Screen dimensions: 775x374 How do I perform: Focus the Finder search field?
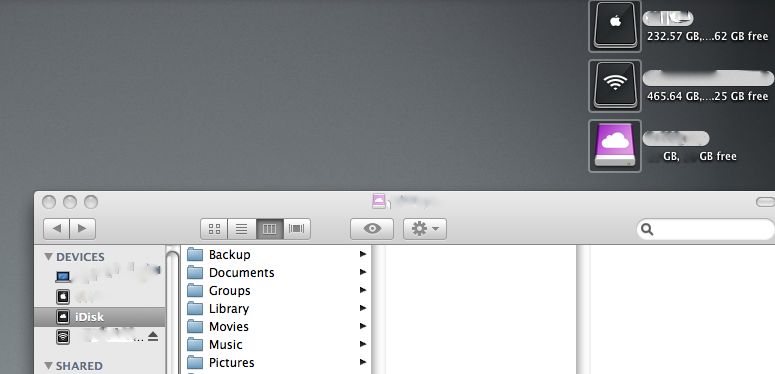pyautogui.click(x=706, y=229)
